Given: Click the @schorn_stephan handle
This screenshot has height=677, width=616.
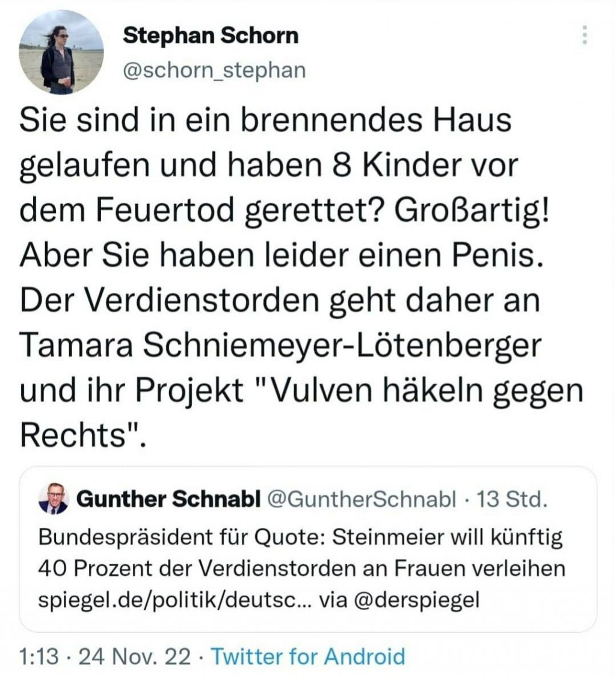Looking at the screenshot, I should pos(214,70).
